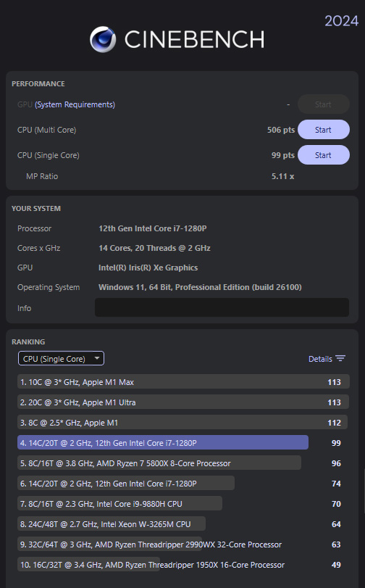Select the Apple M1 Ultra ranking entry

183,402
